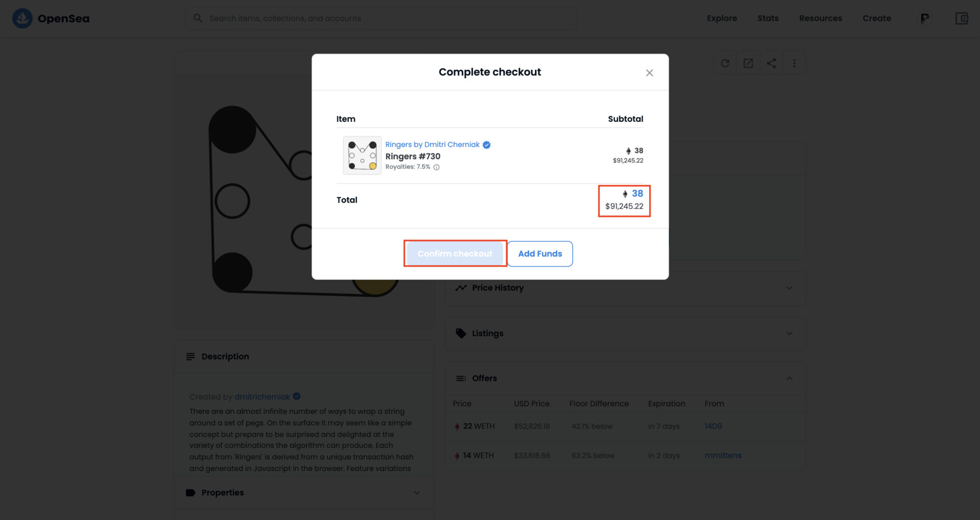
Task: Click the share icon
Action: pos(771,63)
